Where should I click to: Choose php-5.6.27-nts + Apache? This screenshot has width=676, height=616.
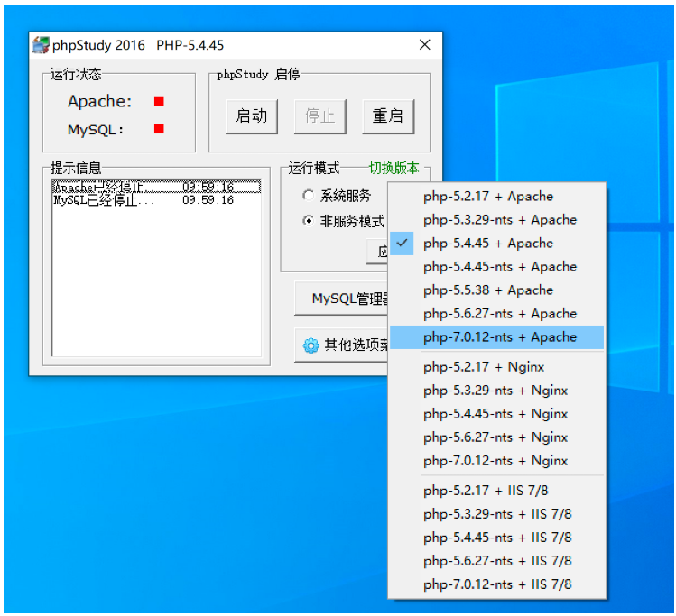pyautogui.click(x=496, y=314)
